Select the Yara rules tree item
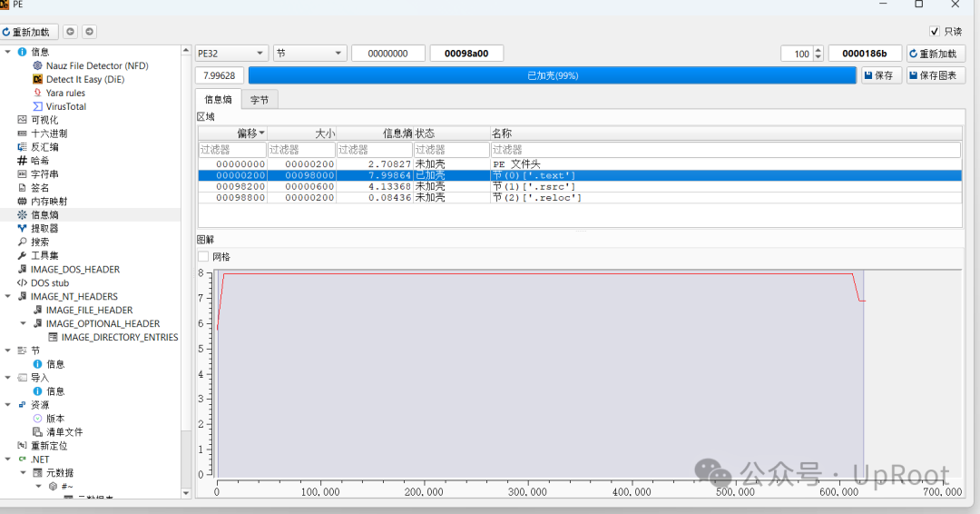This screenshot has width=980, height=514. click(x=59, y=93)
